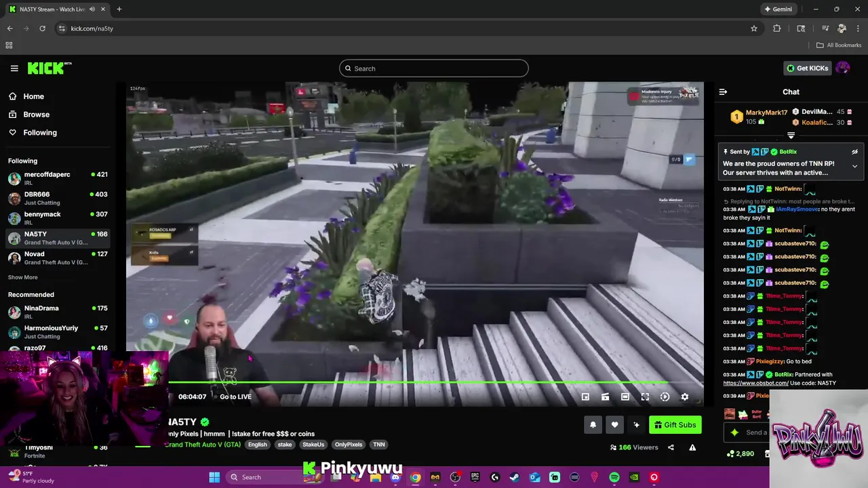
Task: Open Home in the sidebar
Action: coord(33,96)
